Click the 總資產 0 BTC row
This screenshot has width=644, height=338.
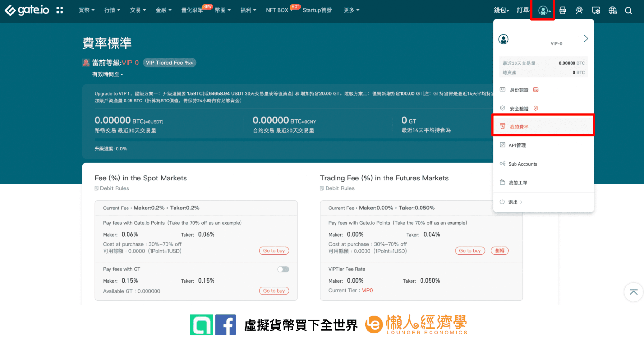[544, 72]
